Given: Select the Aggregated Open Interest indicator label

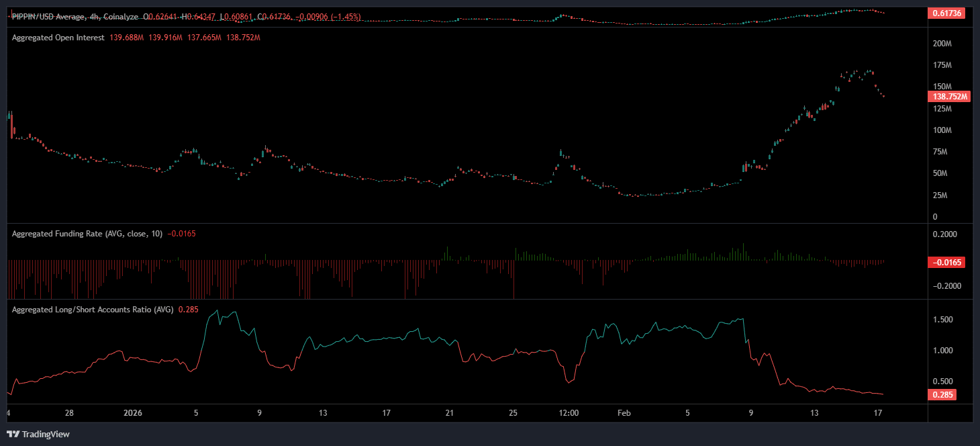Looking at the screenshot, I should pos(56,38).
